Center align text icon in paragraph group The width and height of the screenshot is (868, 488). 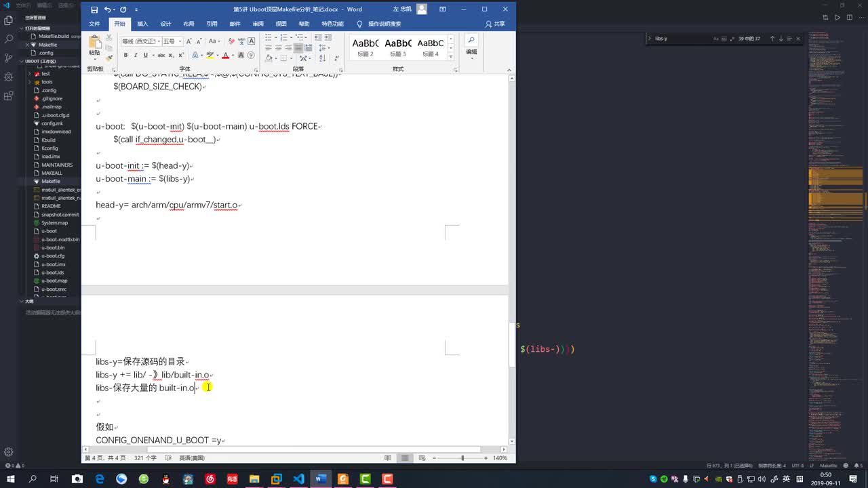click(278, 49)
